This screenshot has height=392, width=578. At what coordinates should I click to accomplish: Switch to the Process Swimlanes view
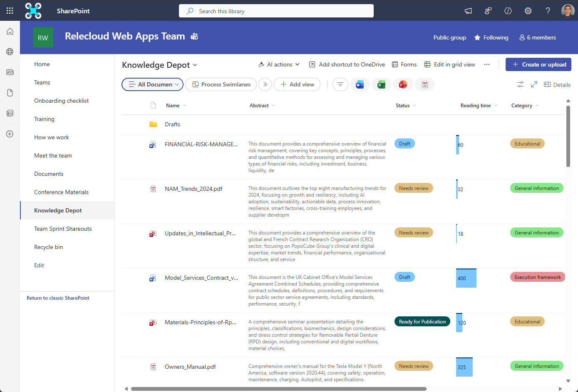coord(221,84)
